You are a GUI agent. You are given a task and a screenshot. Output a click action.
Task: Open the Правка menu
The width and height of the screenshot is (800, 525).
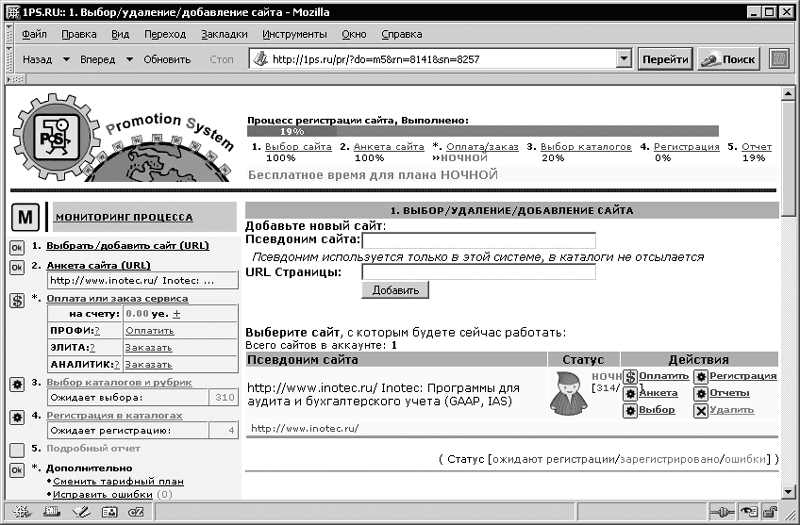(x=79, y=34)
